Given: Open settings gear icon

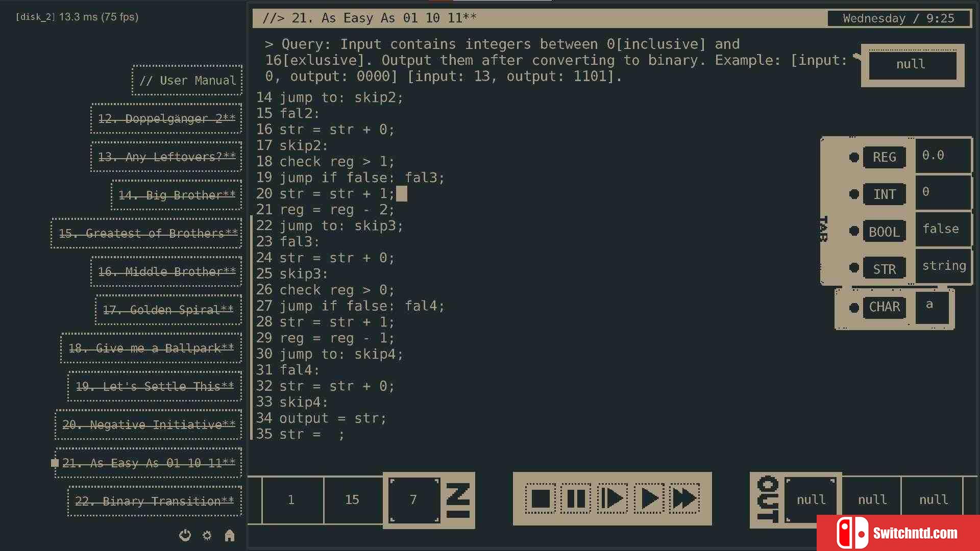Looking at the screenshot, I should (x=207, y=535).
